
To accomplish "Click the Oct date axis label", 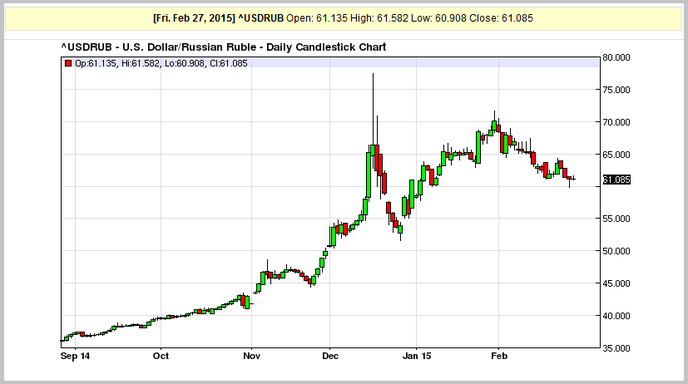I will [161, 356].
